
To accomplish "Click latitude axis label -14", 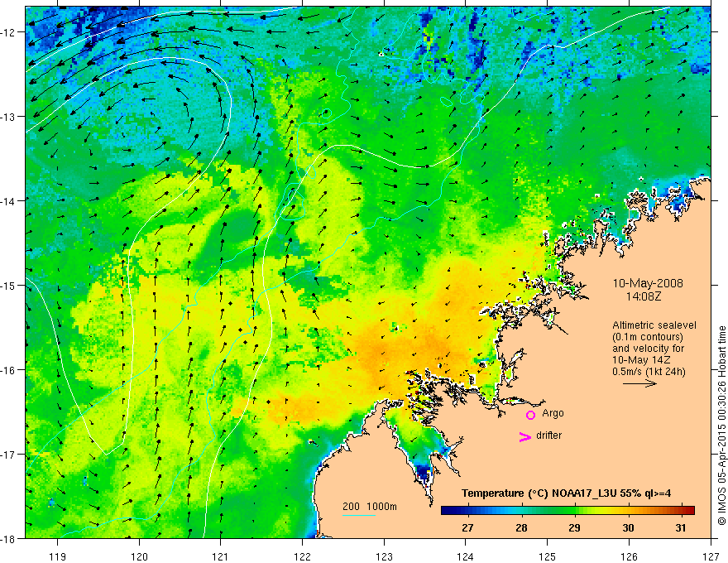I will tap(8, 200).
